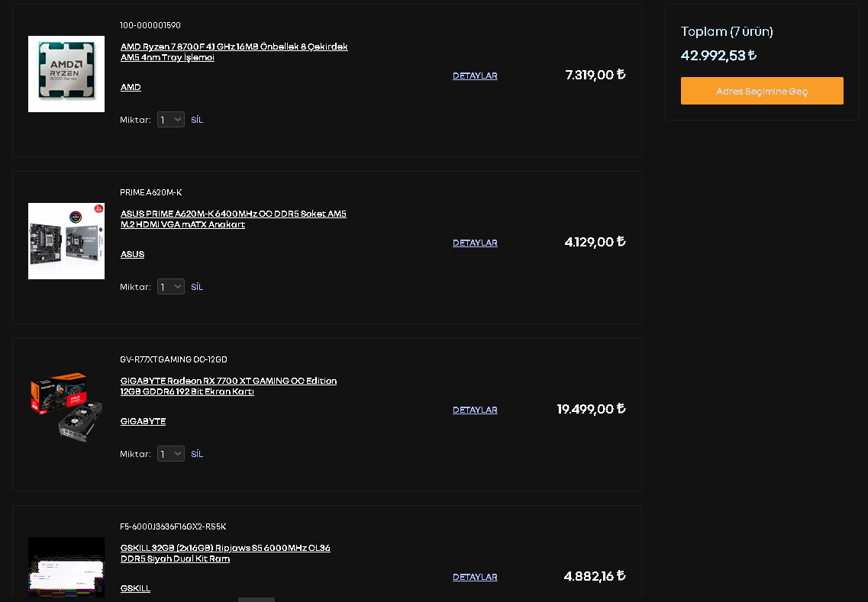Click the AMD Ryzen processor thumbnail
This screenshot has height=602, width=868.
pyautogui.click(x=66, y=74)
